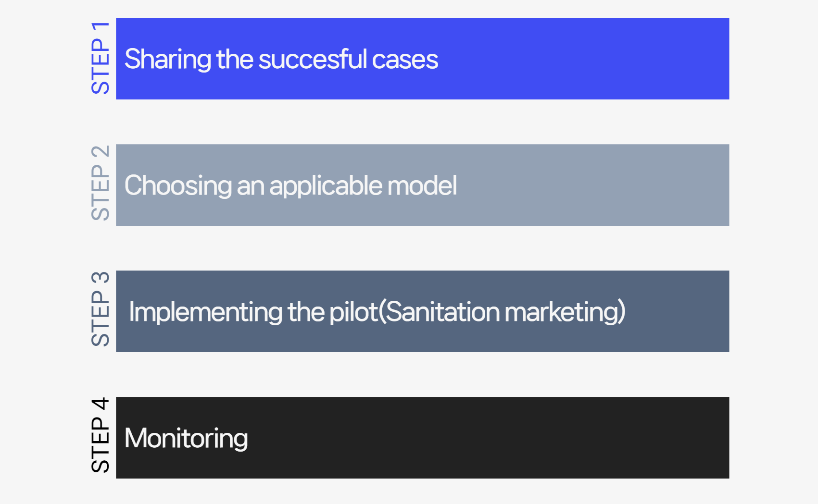The height and width of the screenshot is (504, 818).
Task: Open the 'Implementing the pilot(Sanitation marketing)' bar
Action: tap(422, 311)
